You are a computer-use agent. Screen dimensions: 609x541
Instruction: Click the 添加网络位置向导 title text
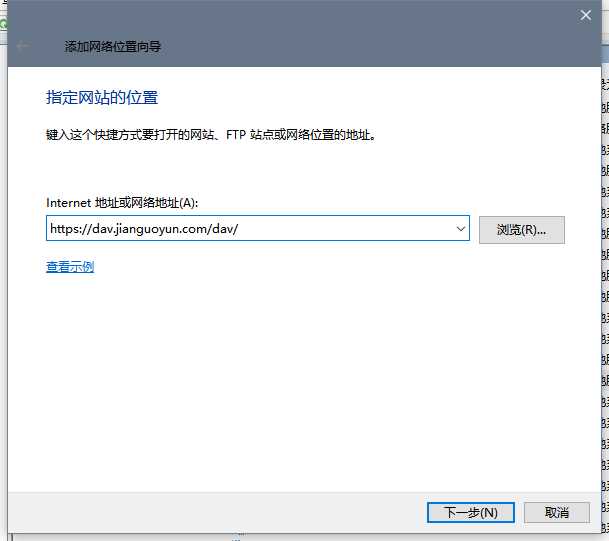click(x=112, y=47)
